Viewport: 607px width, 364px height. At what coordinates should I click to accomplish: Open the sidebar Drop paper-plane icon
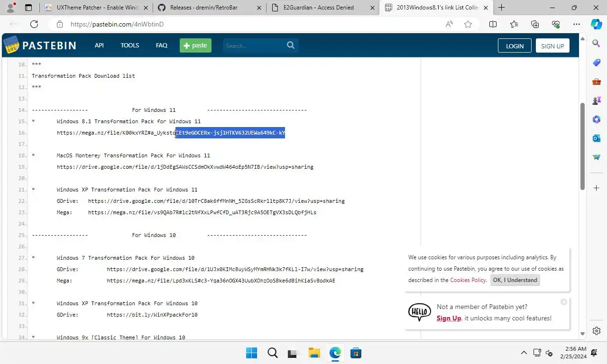click(x=597, y=157)
